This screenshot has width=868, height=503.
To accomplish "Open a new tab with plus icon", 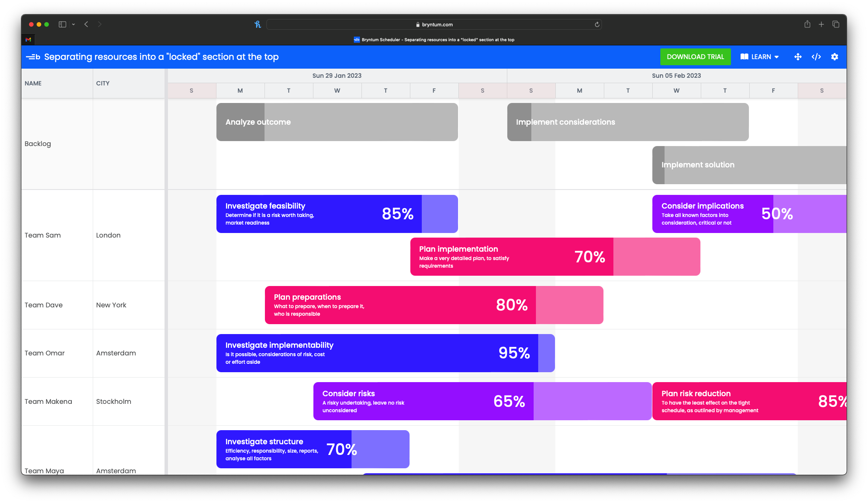I will tap(821, 24).
